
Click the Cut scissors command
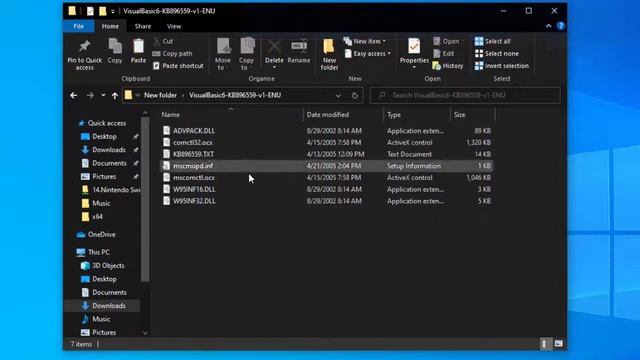click(163, 41)
